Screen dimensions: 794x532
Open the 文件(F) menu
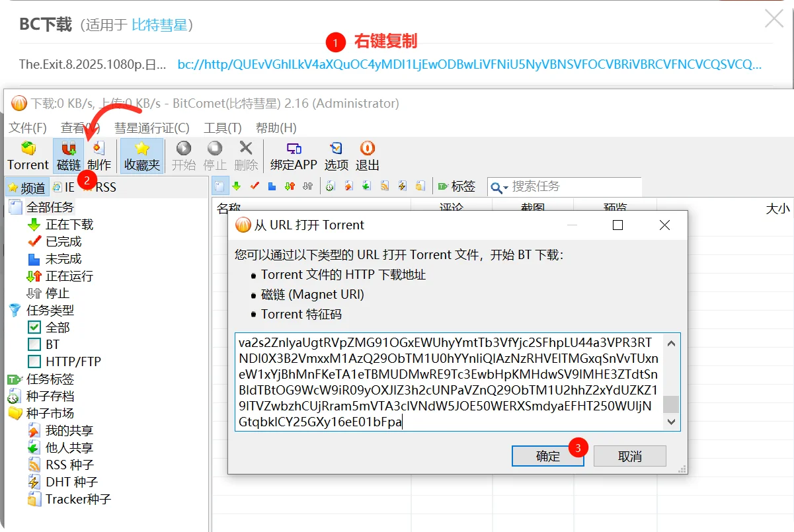[28, 128]
